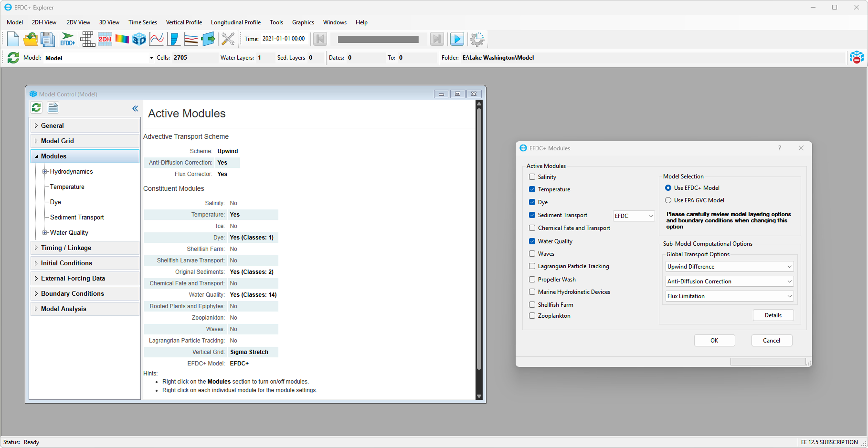This screenshot has width=868, height=448.
Task: Open the tools wrench and screwdriver icon
Action: 228,39
